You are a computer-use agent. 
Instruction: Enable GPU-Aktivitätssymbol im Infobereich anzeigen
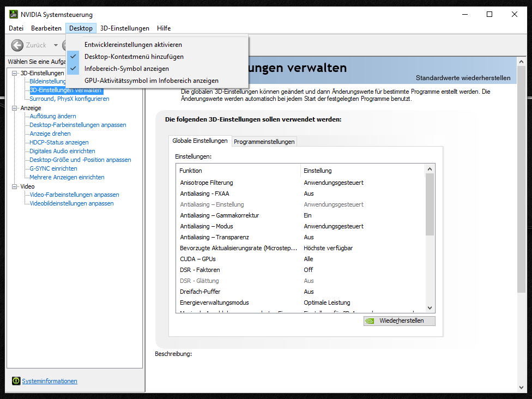click(x=157, y=81)
